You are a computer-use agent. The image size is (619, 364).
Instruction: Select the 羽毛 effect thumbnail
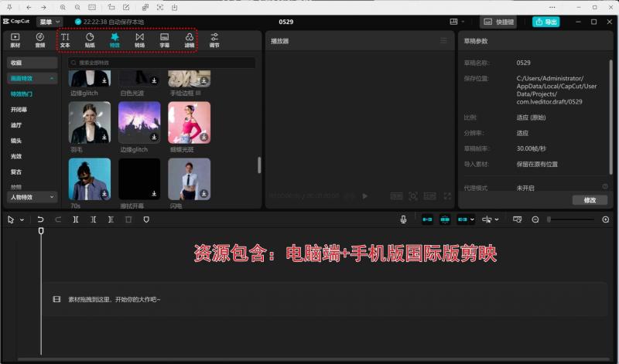(90, 122)
